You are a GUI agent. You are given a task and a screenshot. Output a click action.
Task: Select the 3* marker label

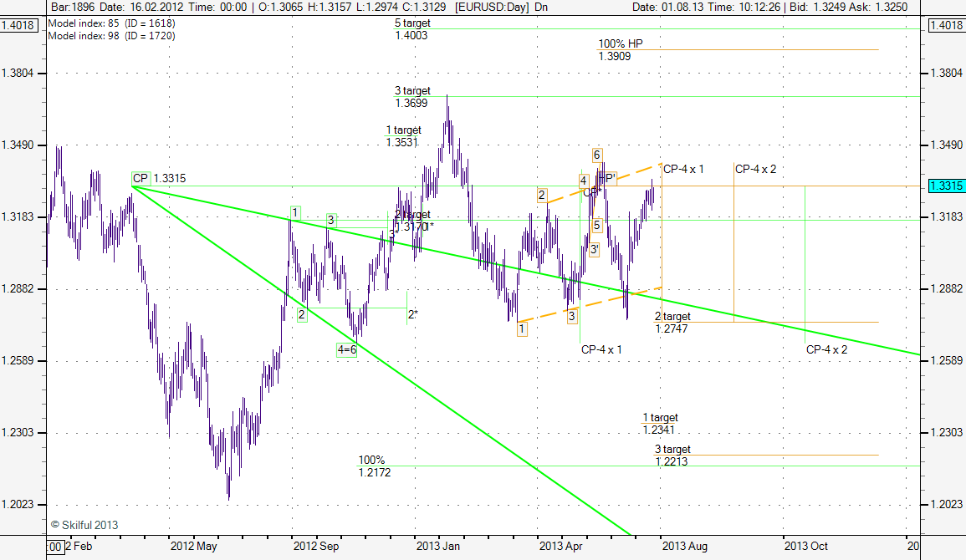(393, 234)
